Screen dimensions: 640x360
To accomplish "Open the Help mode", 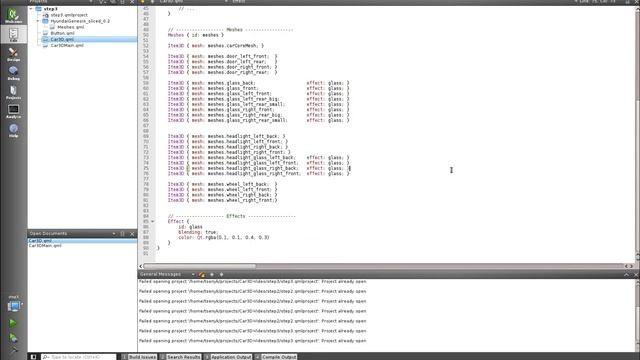I will pyautogui.click(x=13, y=131).
